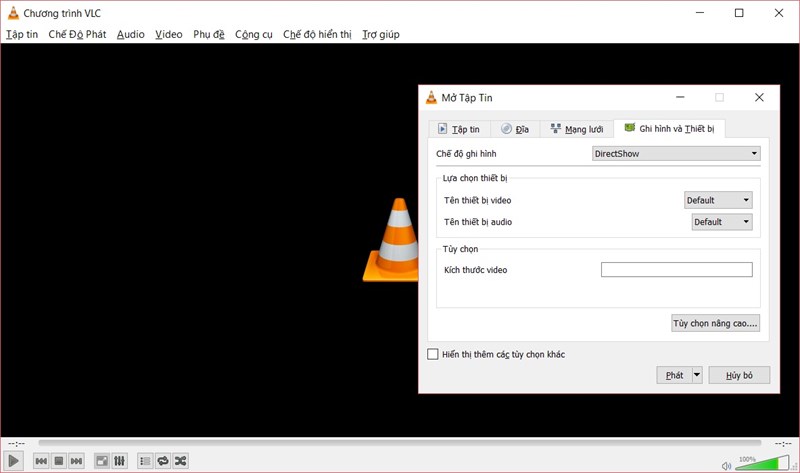Enable 'Hiển thị thêm các tùy chọn khác' checkbox
Viewport: 800px width, 473px height.
point(433,354)
